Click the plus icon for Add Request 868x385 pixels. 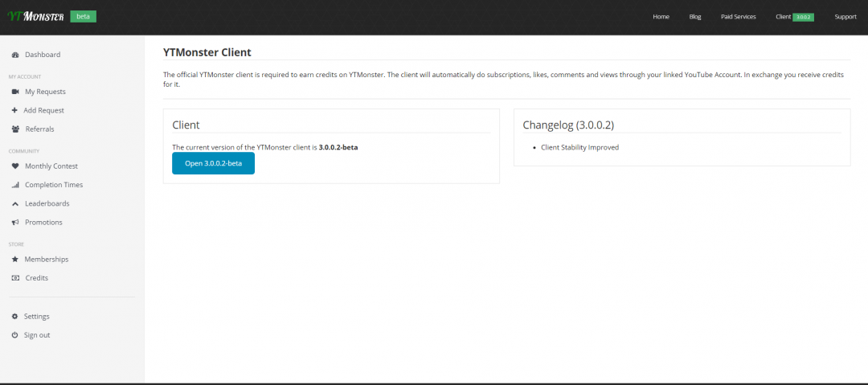(x=14, y=110)
